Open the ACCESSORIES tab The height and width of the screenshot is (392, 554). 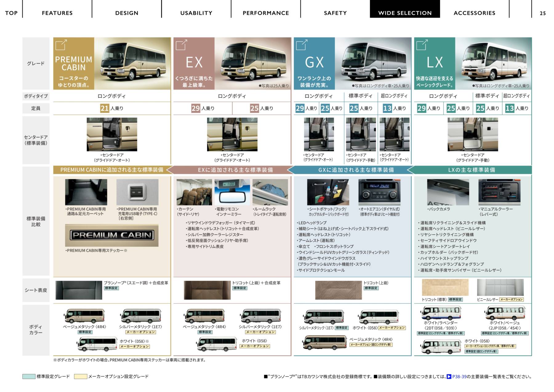[474, 13]
